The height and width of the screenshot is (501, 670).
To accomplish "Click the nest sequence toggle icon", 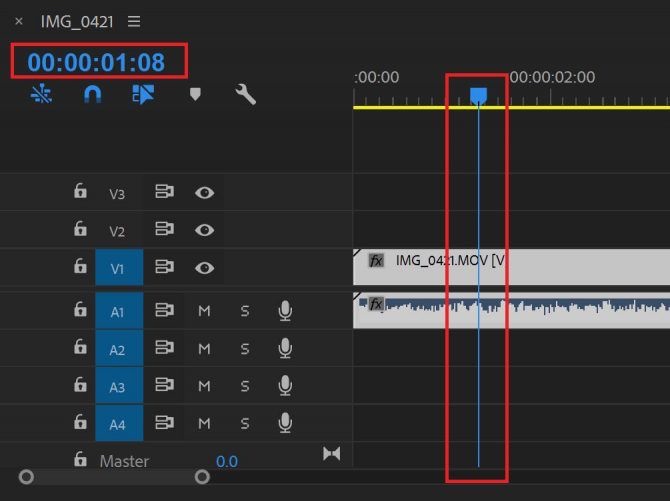I will (41, 94).
